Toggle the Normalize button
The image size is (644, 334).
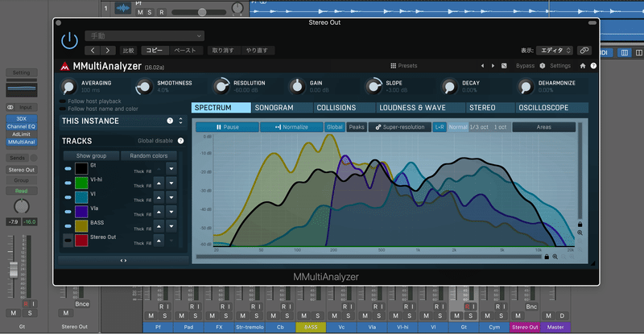291,127
